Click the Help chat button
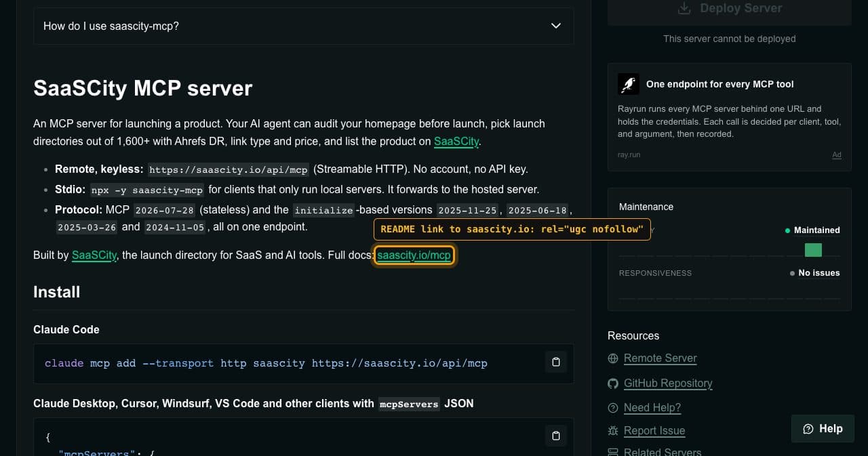Viewport: 868px width, 456px height. [x=823, y=428]
